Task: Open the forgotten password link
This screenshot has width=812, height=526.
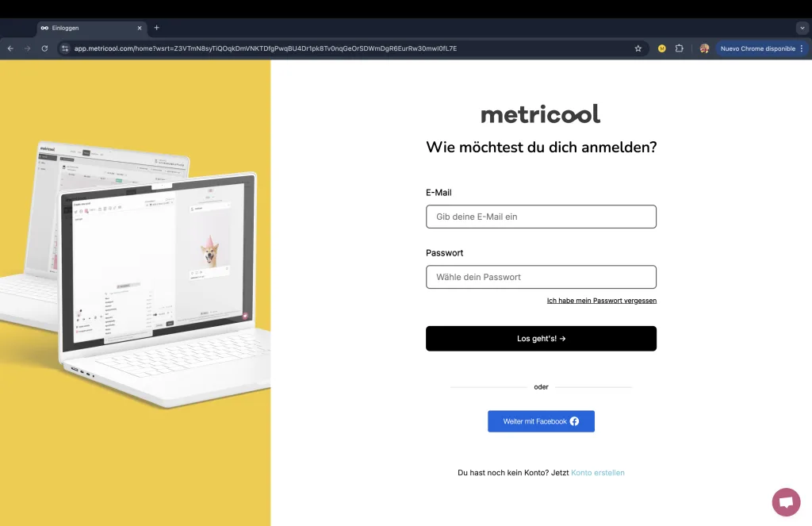Action: (602, 301)
